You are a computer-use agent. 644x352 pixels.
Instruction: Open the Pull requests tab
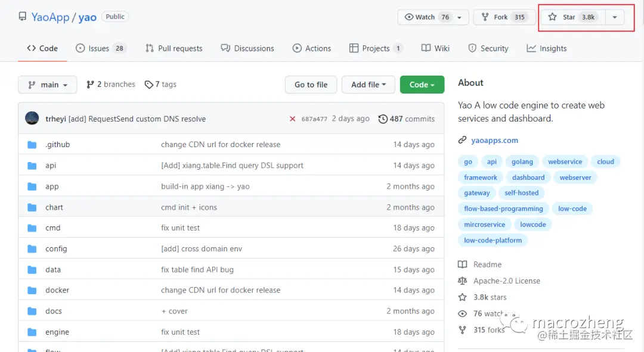tap(174, 48)
